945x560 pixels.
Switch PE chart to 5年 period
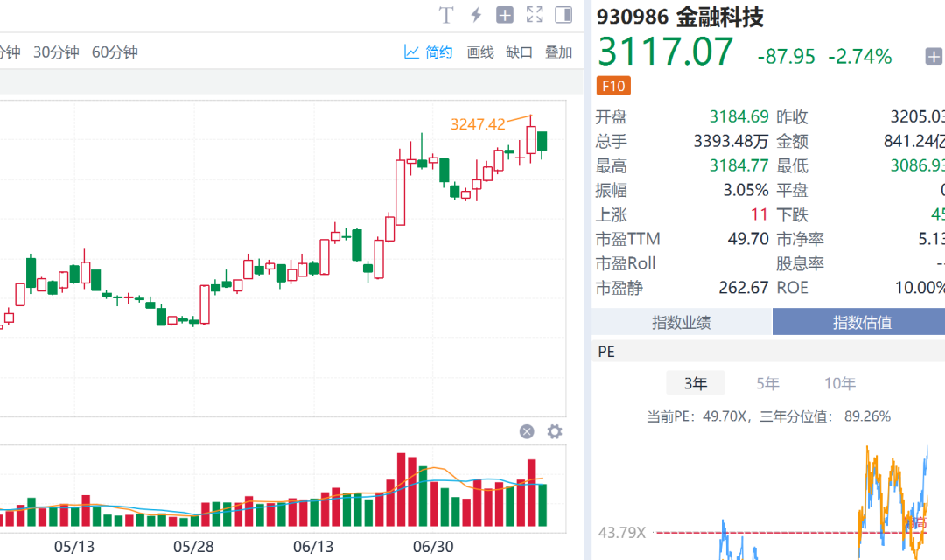click(x=767, y=382)
